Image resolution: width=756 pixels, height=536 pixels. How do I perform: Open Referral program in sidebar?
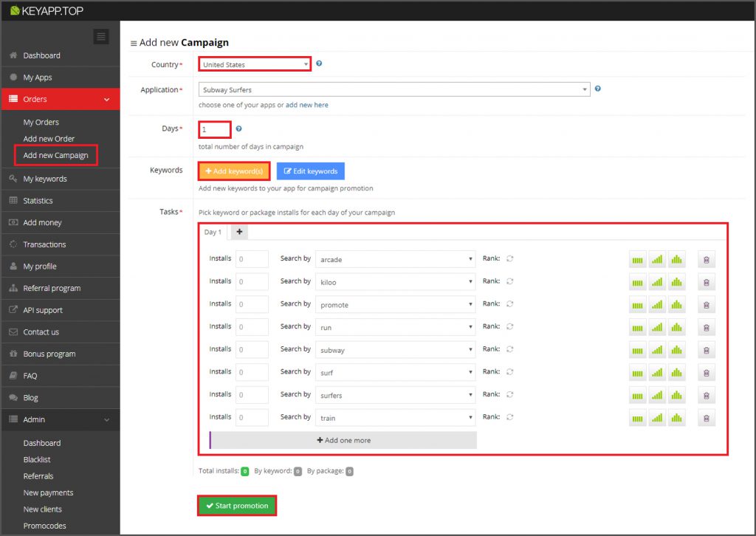52,288
